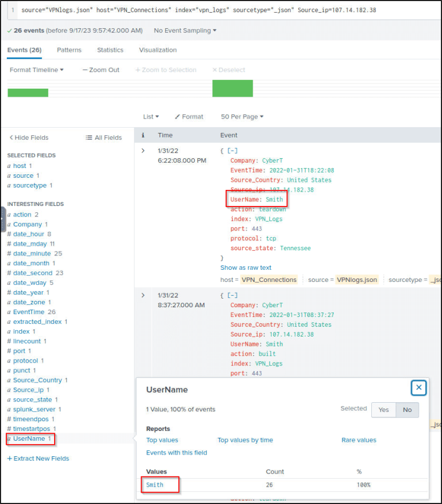442x504 pixels.
Task: Open Top values by time report
Action: point(245,440)
